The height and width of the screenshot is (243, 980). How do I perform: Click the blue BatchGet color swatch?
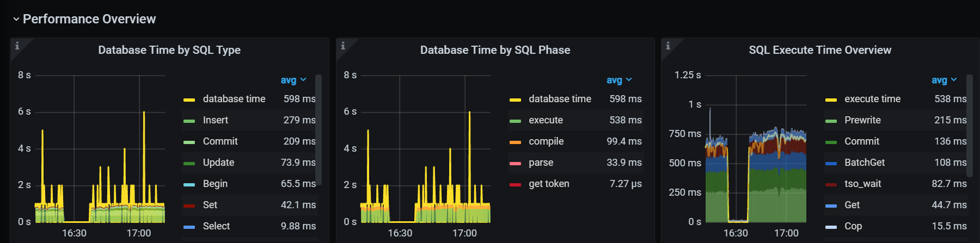coord(831,163)
